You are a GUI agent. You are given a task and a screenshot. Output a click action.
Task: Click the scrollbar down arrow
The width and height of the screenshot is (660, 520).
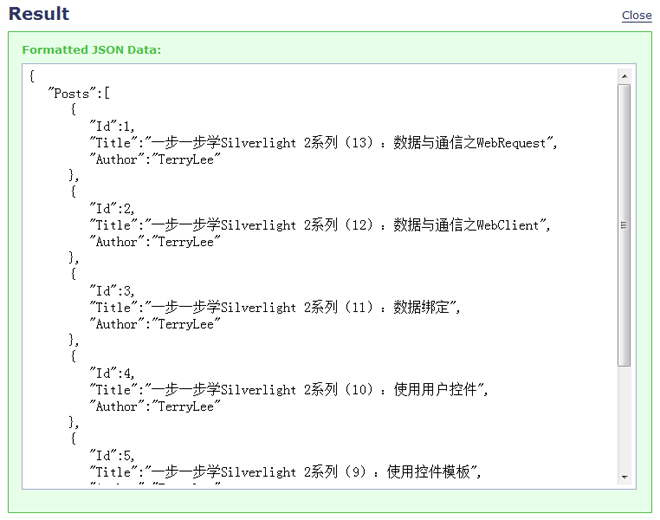point(624,477)
